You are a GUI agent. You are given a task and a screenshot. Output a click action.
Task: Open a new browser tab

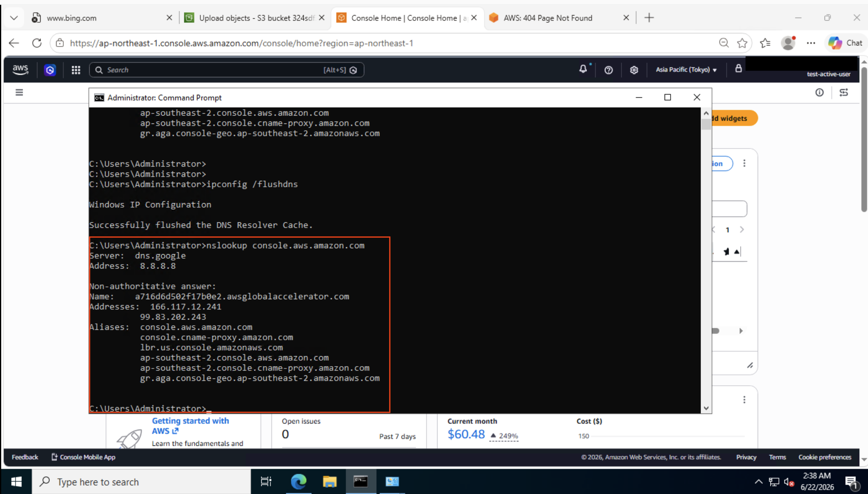(649, 18)
